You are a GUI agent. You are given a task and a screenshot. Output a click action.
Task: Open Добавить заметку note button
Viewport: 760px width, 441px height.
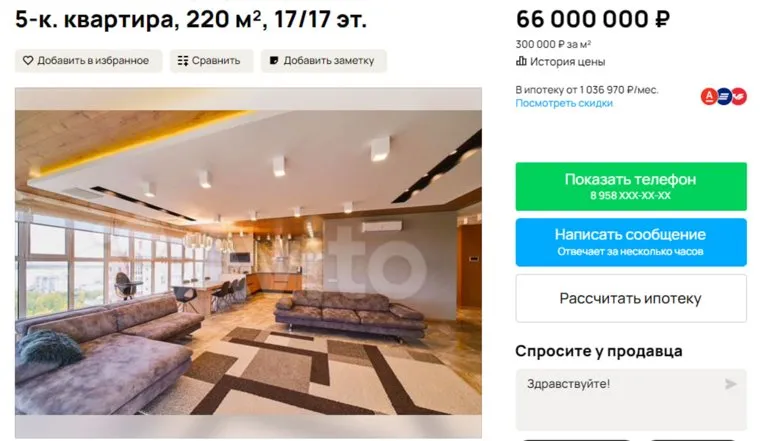(324, 61)
